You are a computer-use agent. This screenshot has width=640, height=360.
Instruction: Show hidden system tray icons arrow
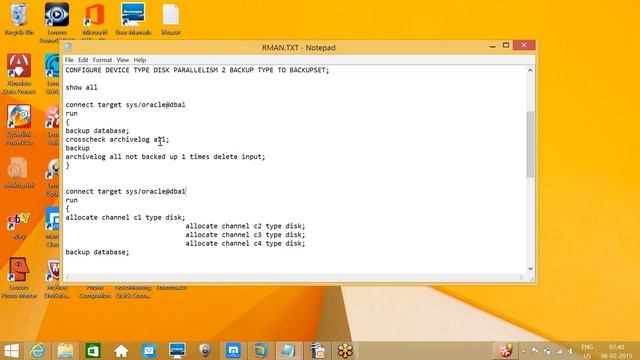coord(523,351)
